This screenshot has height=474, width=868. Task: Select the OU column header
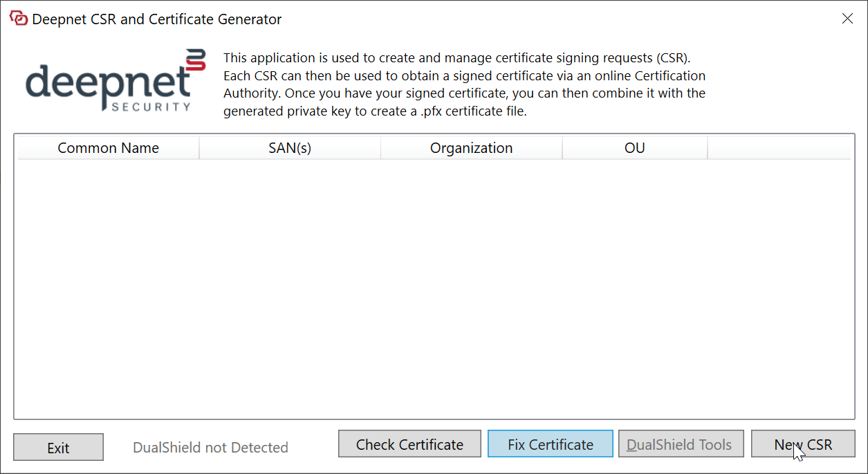point(634,148)
